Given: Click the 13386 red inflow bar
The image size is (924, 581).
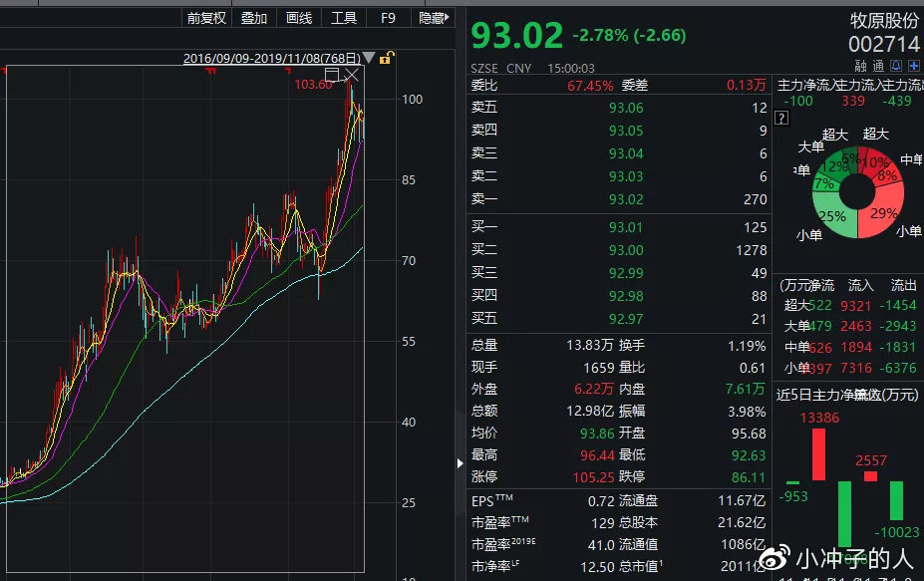Looking at the screenshot, I should (x=818, y=453).
